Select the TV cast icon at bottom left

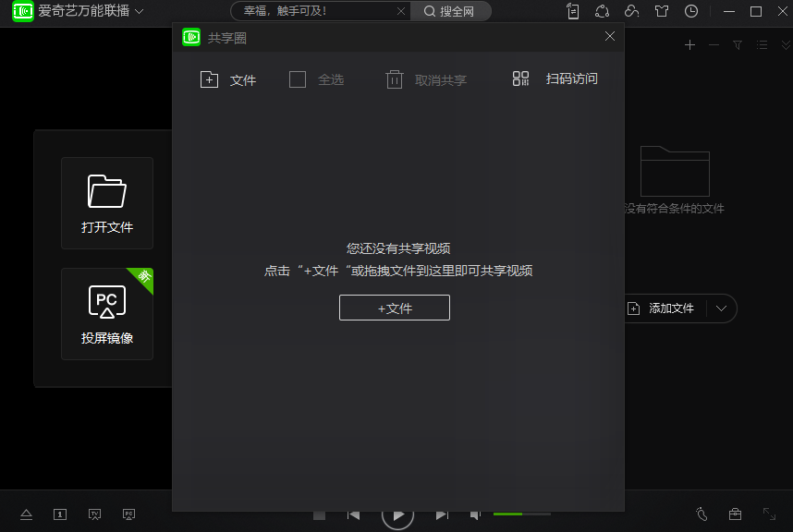pos(94,514)
